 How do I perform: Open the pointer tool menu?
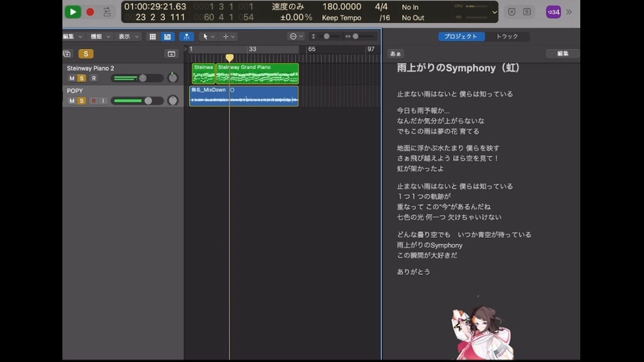click(208, 36)
